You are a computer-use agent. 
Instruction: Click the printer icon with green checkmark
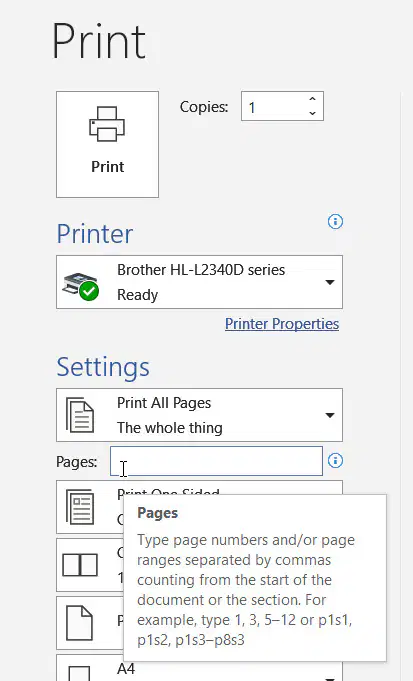(81, 286)
